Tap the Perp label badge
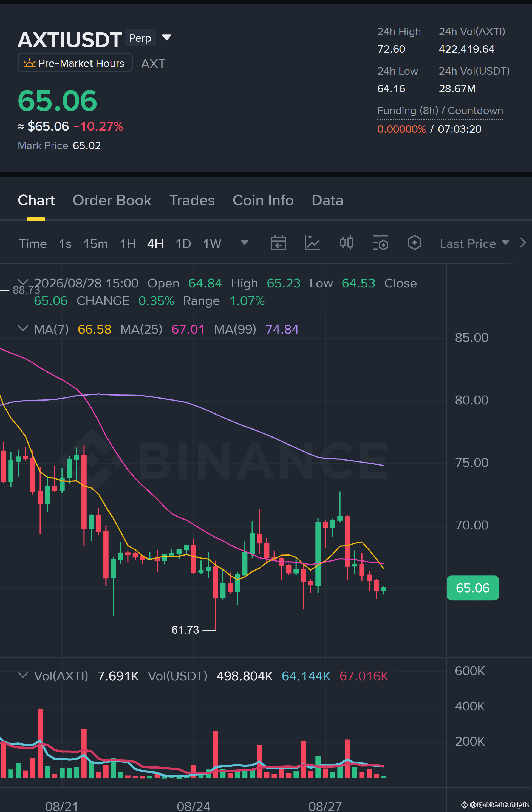532x812 pixels. pyautogui.click(x=140, y=38)
